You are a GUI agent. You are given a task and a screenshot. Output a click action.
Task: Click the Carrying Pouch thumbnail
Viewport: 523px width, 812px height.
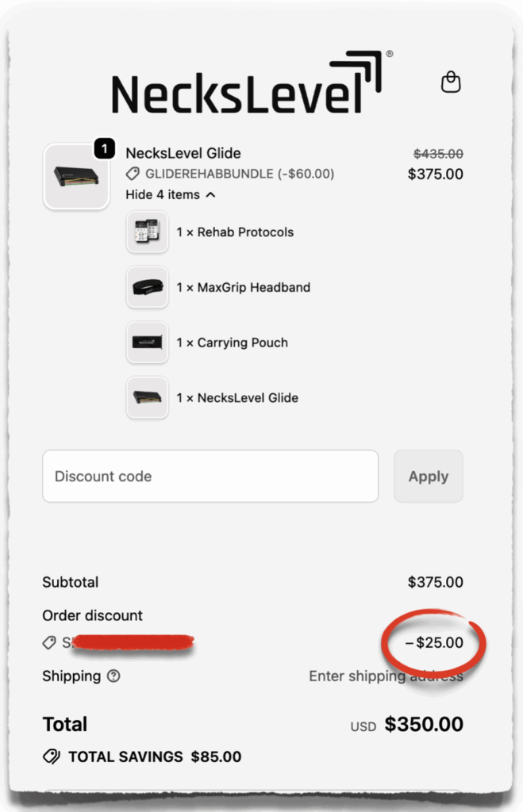pos(147,343)
